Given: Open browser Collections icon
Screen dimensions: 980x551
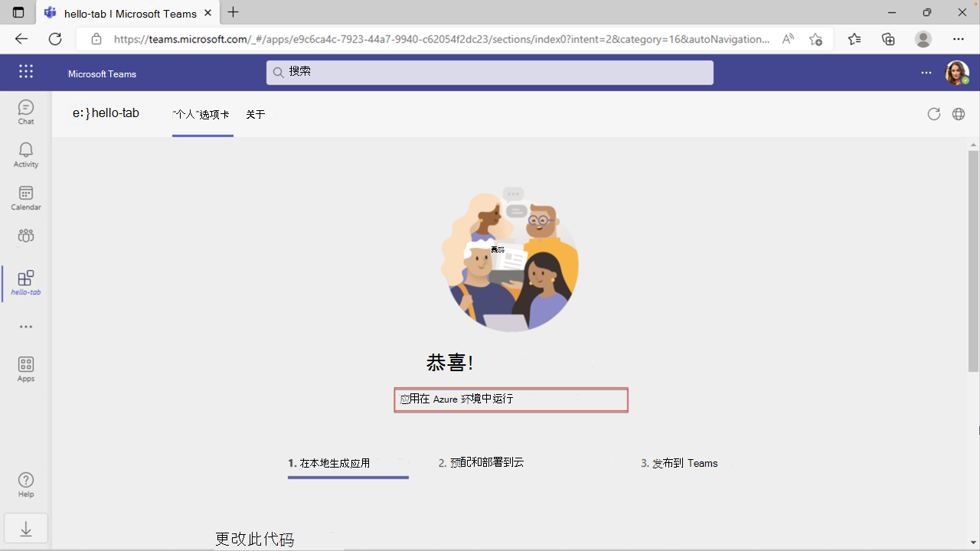Looking at the screenshot, I should click(888, 39).
